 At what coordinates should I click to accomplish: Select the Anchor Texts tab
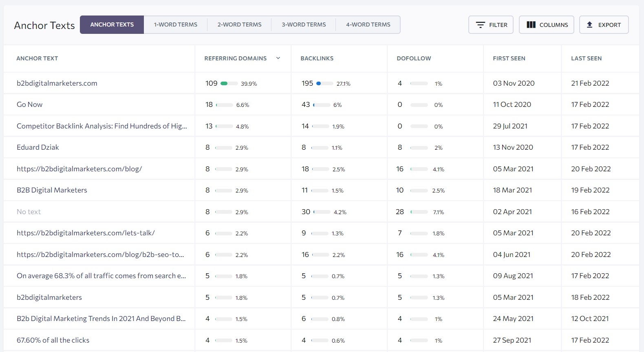112,24
